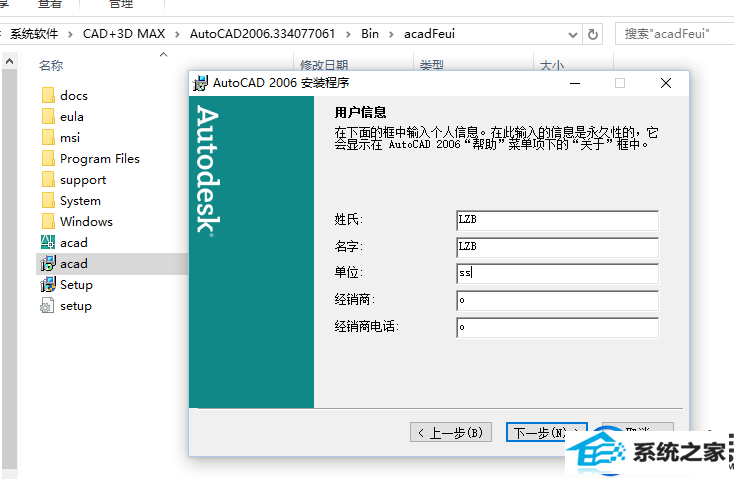Select the System folder icon

tap(48, 201)
